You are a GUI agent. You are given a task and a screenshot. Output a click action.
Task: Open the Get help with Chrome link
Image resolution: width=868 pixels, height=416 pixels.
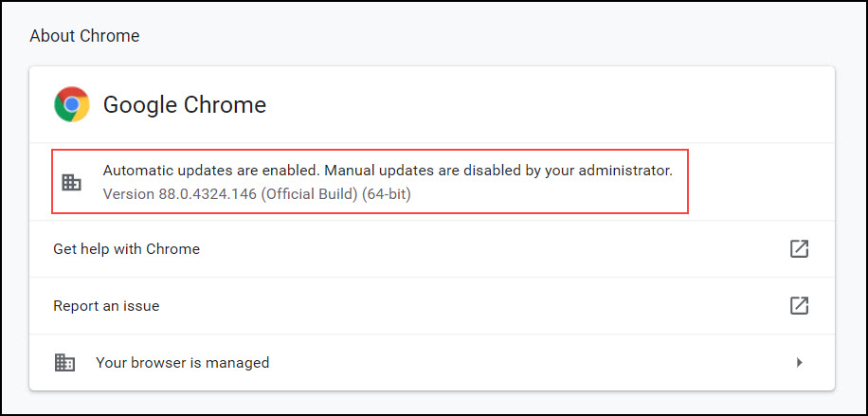[x=126, y=249]
